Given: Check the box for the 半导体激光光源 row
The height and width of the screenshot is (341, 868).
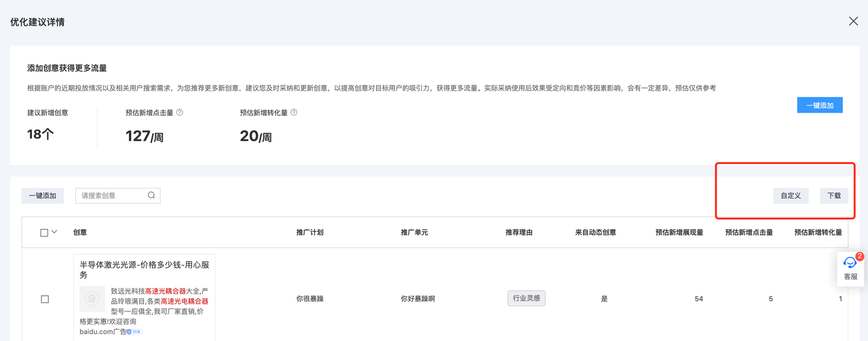Looking at the screenshot, I should click(x=45, y=299).
